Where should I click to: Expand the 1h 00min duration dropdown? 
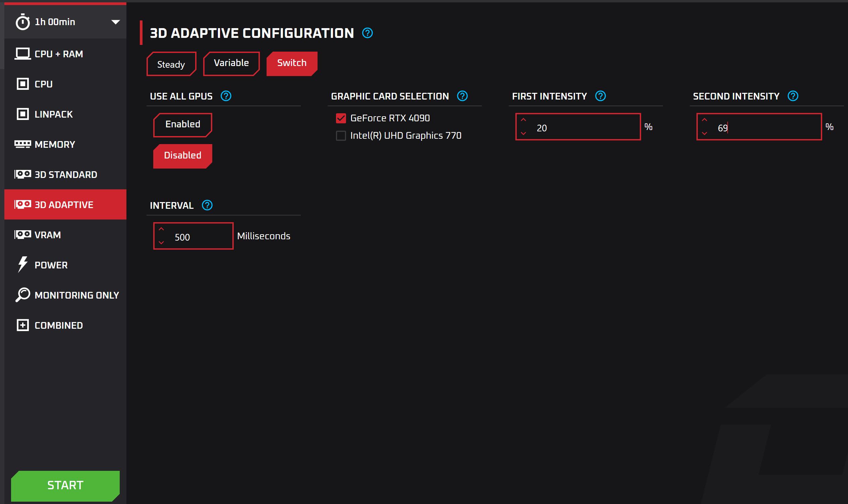(x=115, y=22)
